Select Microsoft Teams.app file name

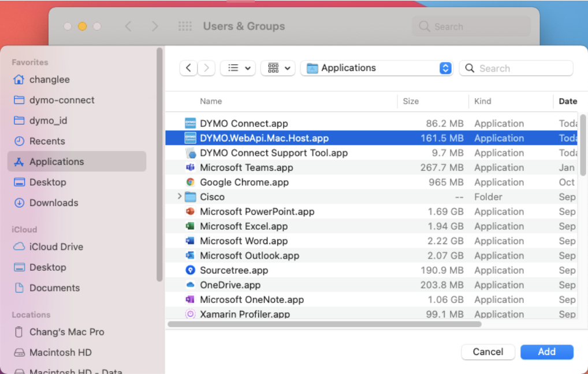click(x=247, y=167)
